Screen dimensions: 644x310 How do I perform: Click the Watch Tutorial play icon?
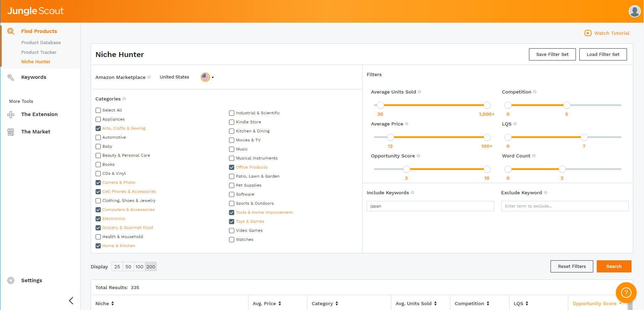(588, 33)
